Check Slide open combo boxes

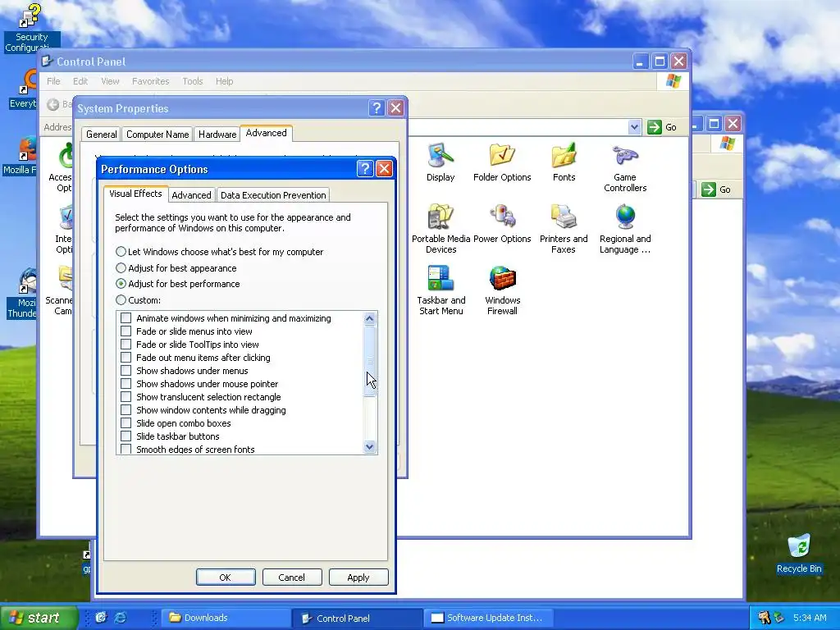(x=126, y=423)
